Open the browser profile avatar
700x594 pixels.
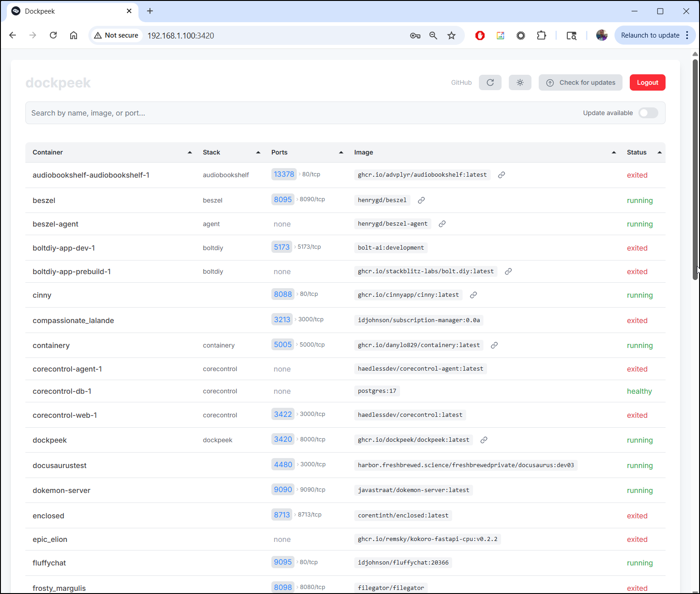[602, 35]
